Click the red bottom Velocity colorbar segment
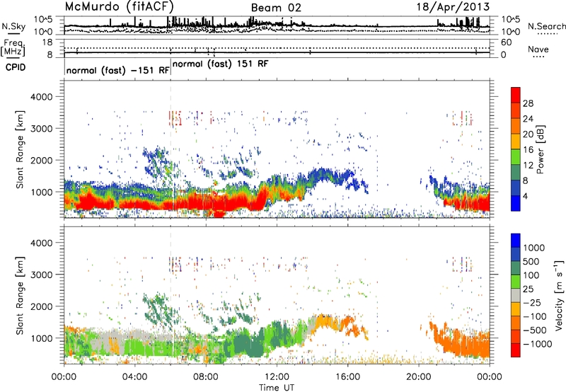Viewport: 566px width, 392px height. tap(516, 350)
